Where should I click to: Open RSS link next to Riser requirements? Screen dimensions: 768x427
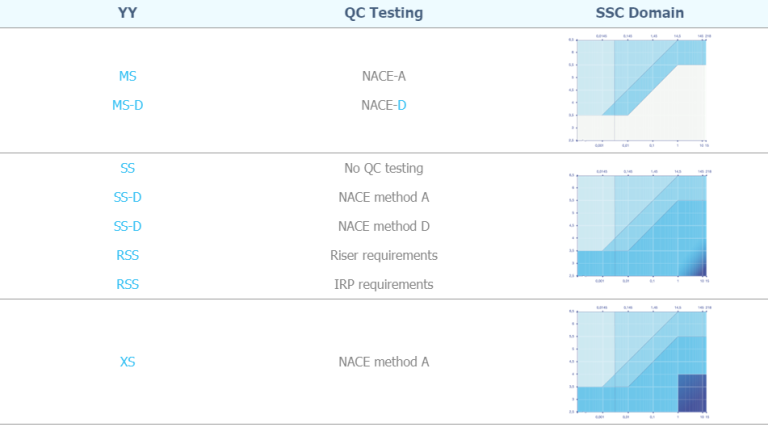(128, 255)
